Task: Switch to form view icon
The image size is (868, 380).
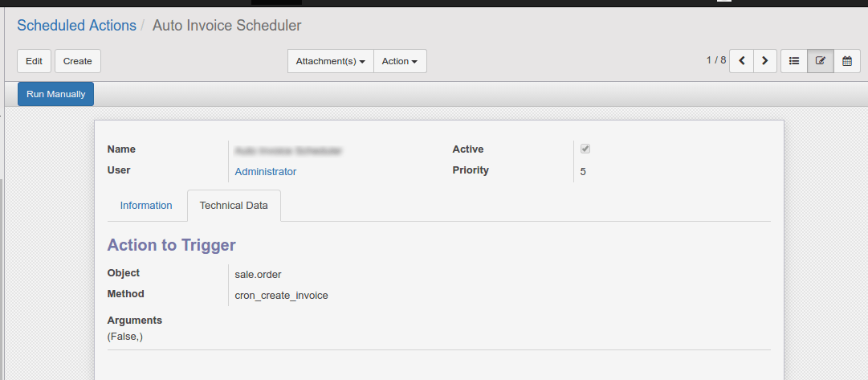Action: [821, 61]
